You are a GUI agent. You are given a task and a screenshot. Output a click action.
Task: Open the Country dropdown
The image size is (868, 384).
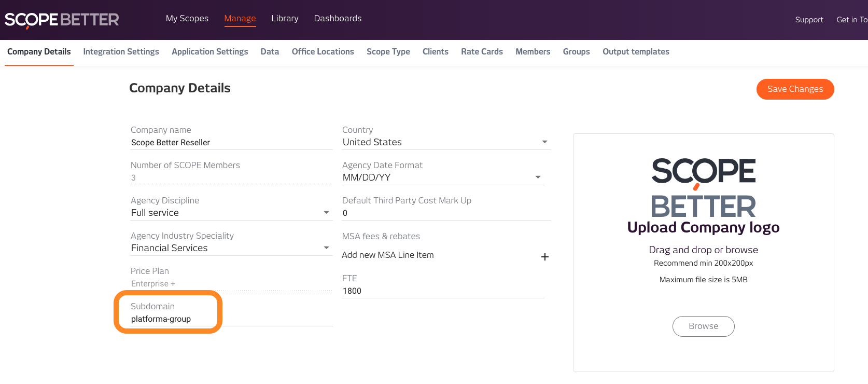(446, 142)
